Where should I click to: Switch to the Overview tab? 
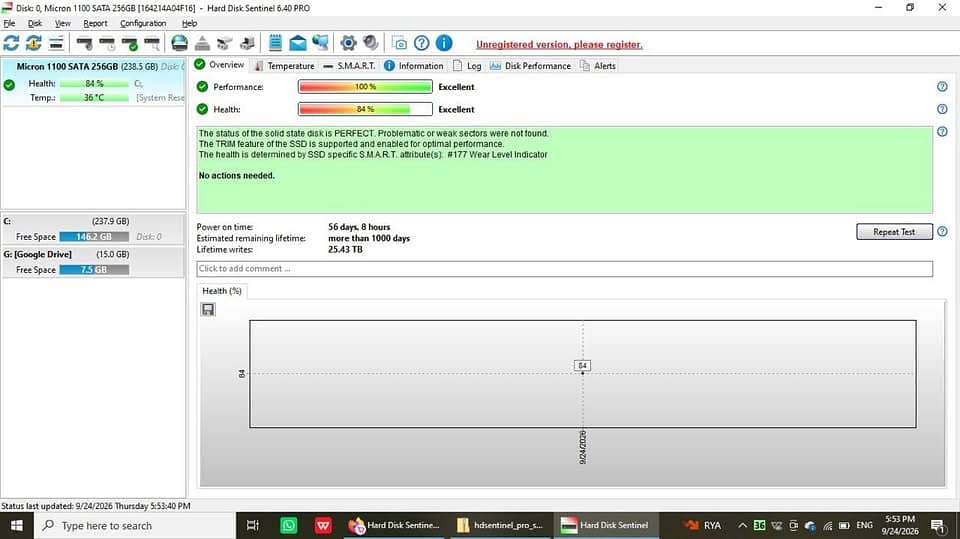(219, 65)
